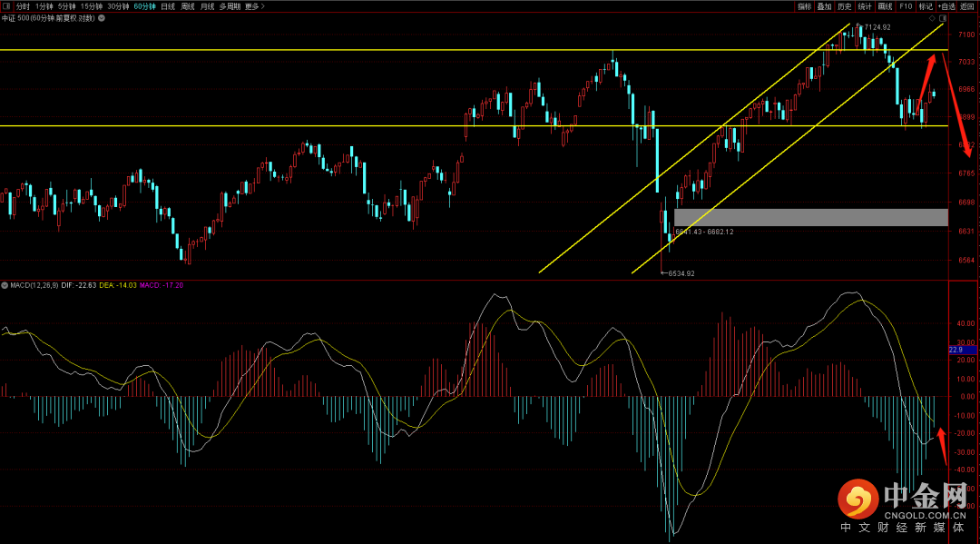Click the 返回 back button
980x544 pixels.
pyautogui.click(x=967, y=6)
